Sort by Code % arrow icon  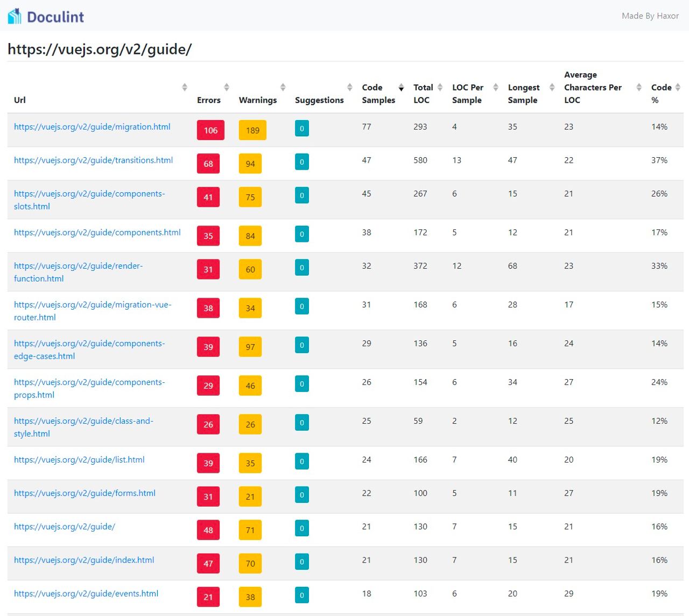click(678, 87)
